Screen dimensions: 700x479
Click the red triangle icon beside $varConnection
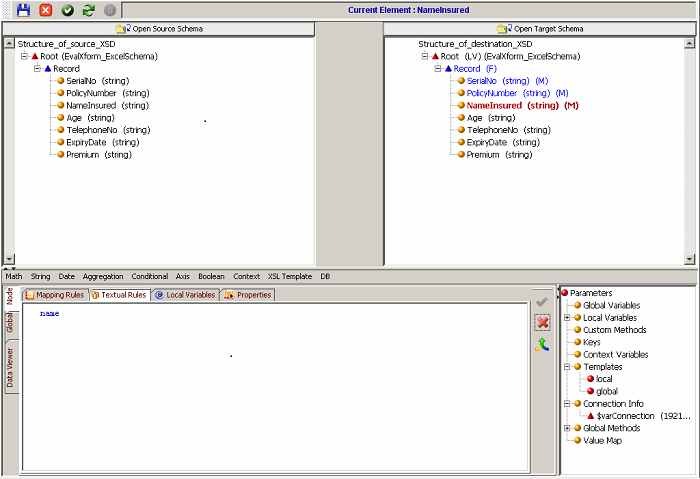tap(591, 416)
